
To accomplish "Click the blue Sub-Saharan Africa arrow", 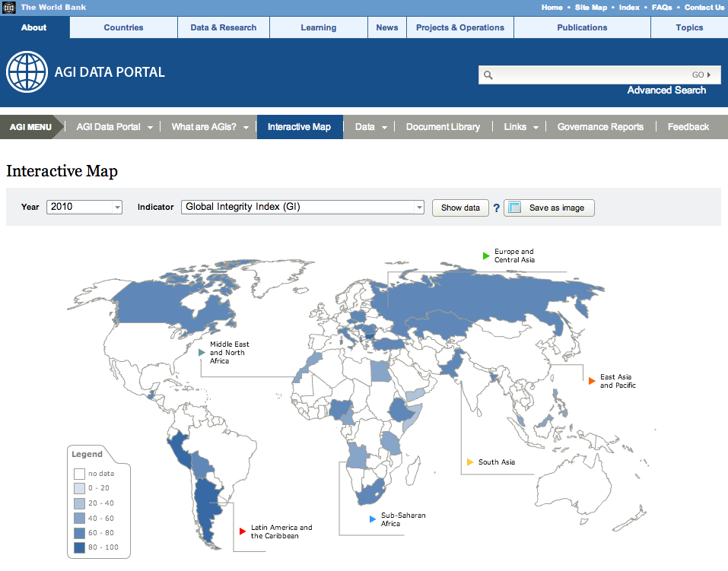I will click(372, 519).
